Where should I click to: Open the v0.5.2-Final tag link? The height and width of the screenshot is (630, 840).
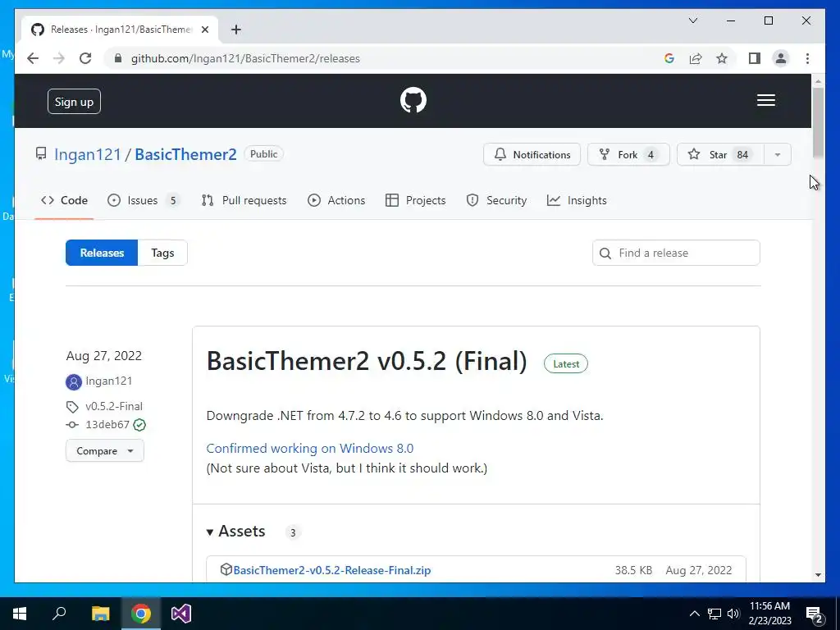click(x=114, y=407)
